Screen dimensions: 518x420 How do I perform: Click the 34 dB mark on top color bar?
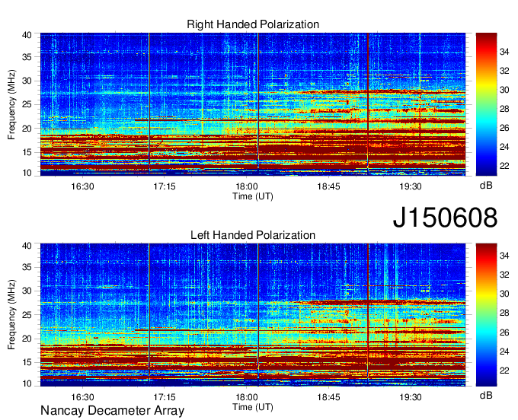[504, 52]
